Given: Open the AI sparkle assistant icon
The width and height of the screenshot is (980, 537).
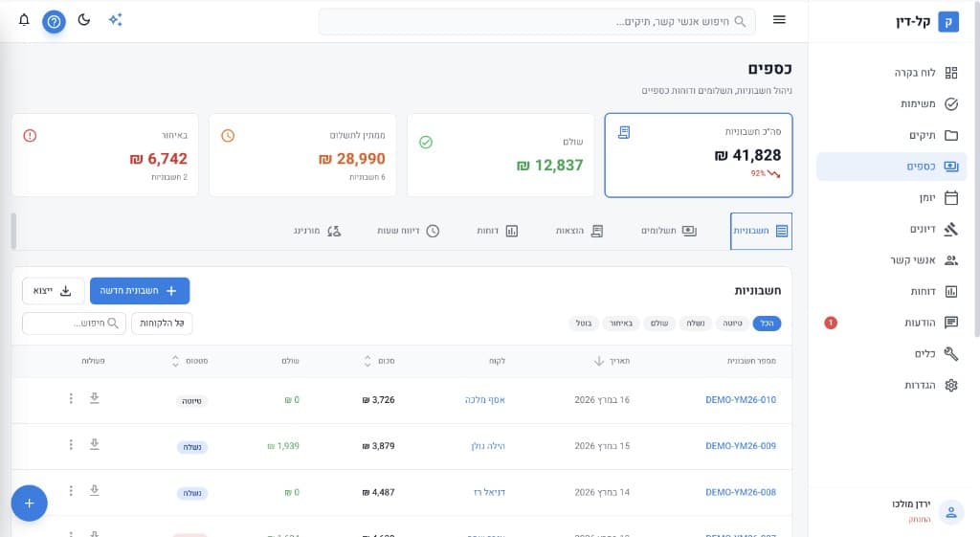Looking at the screenshot, I should [x=115, y=20].
